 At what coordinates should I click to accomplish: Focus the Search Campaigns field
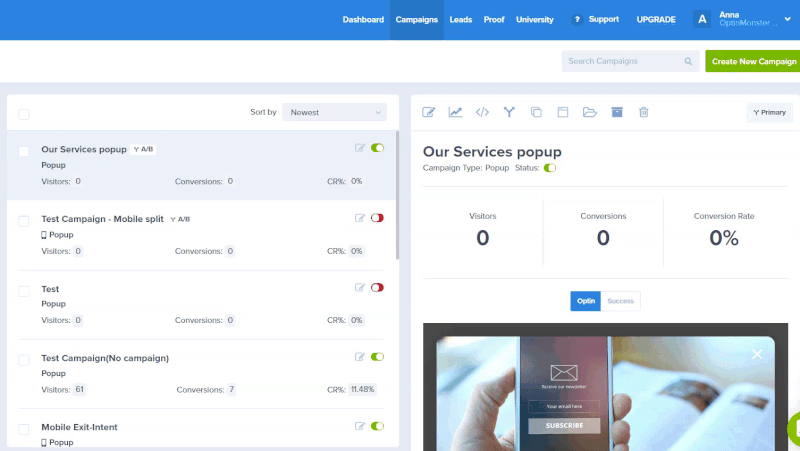(x=631, y=61)
